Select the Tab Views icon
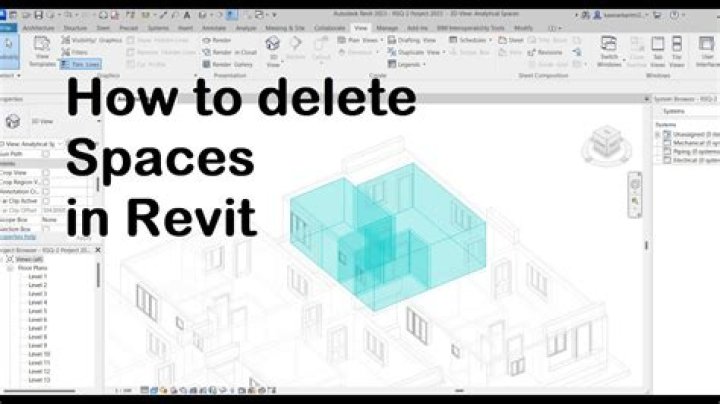 659,50
